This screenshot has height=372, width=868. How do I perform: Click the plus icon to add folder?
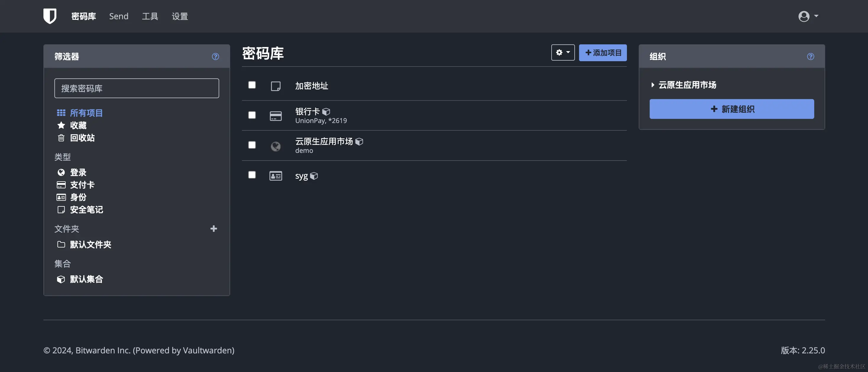pyautogui.click(x=214, y=229)
